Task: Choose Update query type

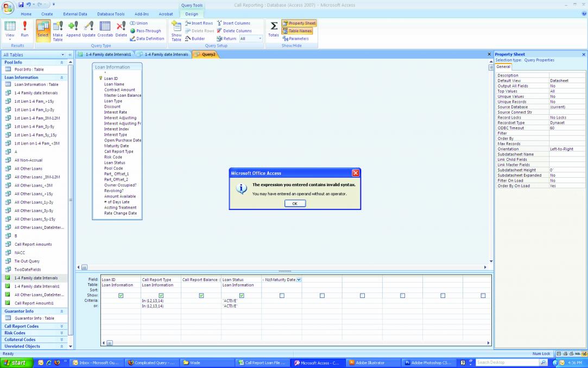Action: (x=89, y=29)
